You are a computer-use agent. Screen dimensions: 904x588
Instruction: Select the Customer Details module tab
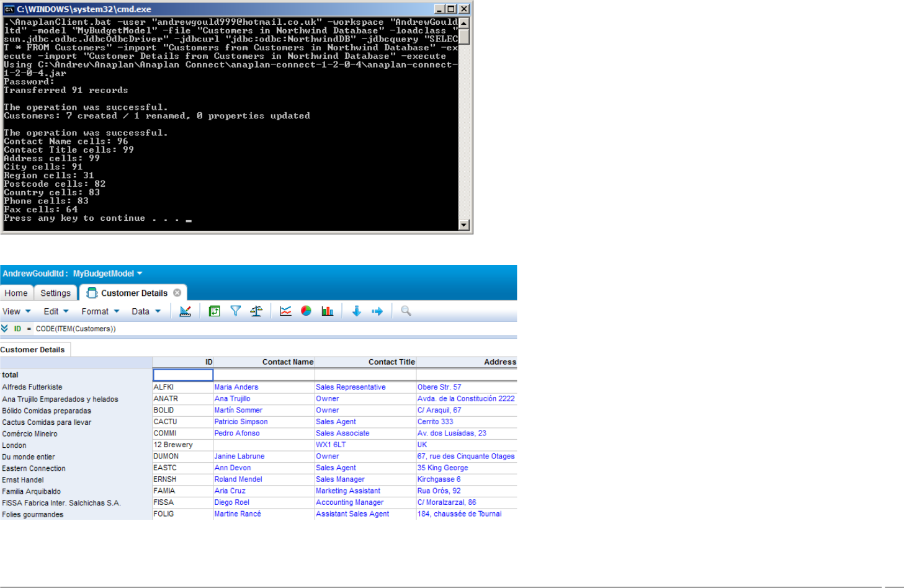[133, 293]
